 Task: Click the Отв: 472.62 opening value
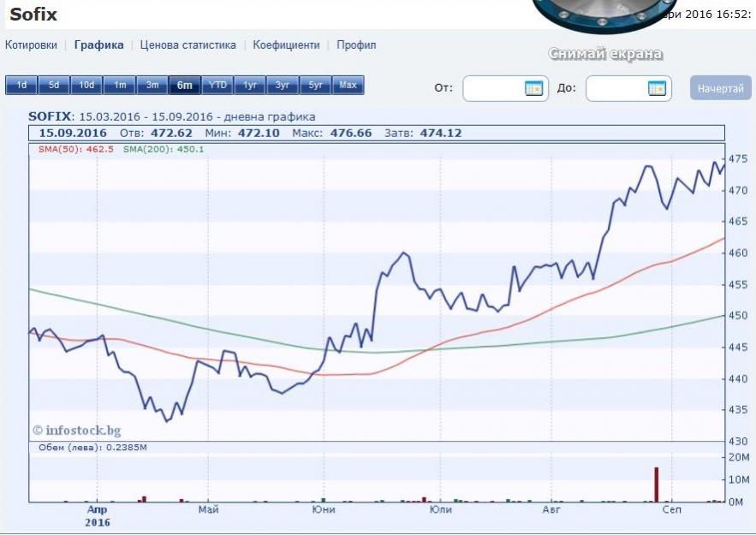156,133
